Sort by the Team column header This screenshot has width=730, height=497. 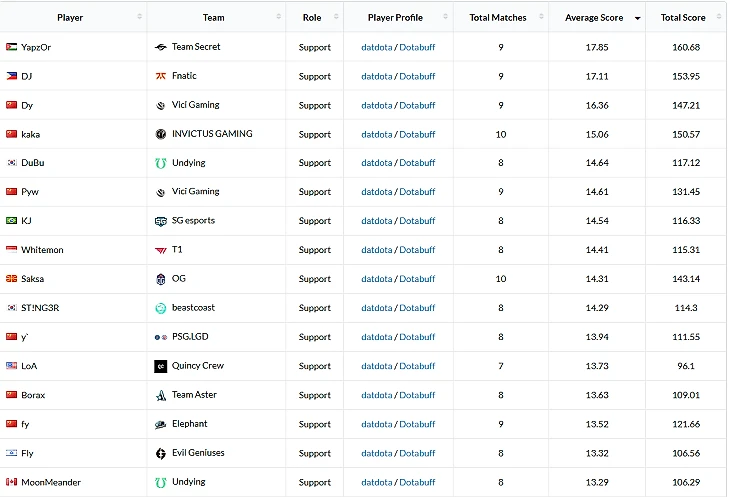coord(213,17)
